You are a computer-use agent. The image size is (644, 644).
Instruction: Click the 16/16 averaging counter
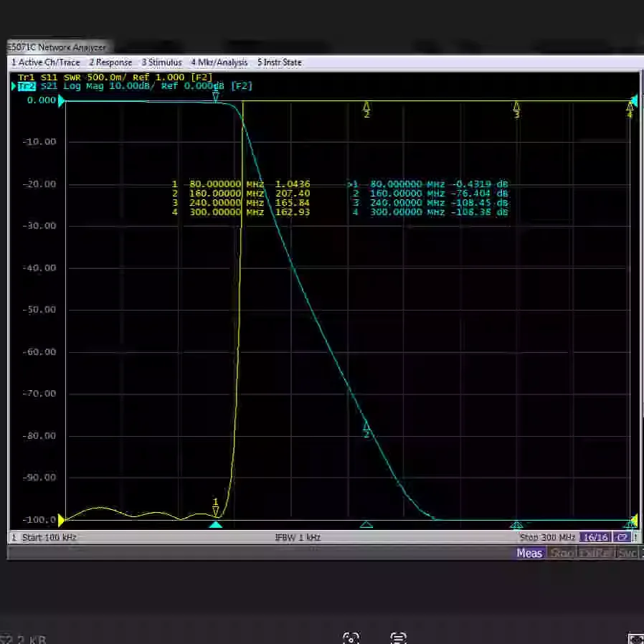(x=595, y=537)
